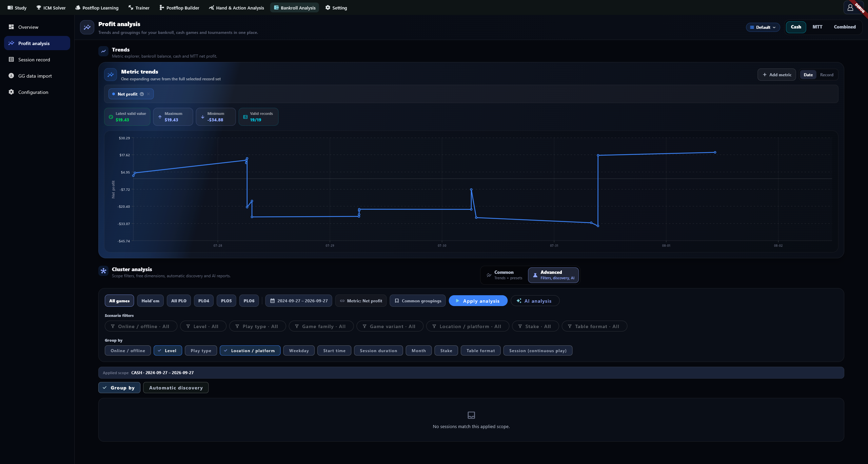Open Postflop Builder
868x464 pixels.
tap(179, 7)
